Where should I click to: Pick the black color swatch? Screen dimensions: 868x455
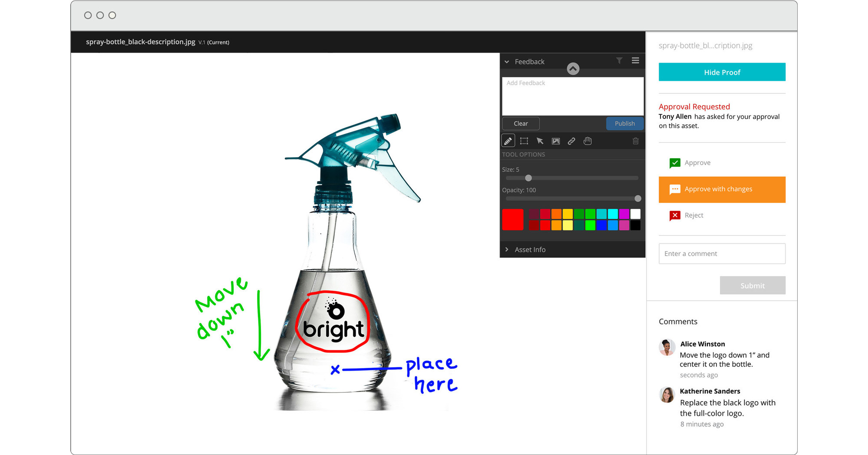pyautogui.click(x=635, y=225)
